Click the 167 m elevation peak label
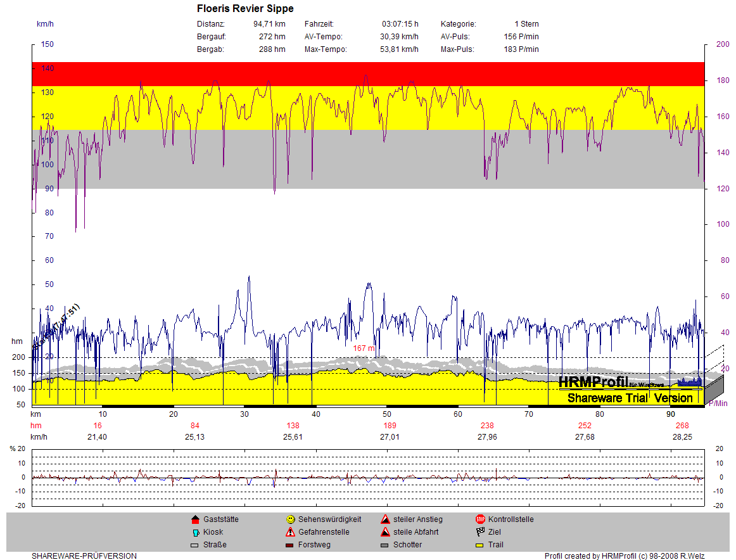Screen dimensions: 736x560 click(x=364, y=348)
